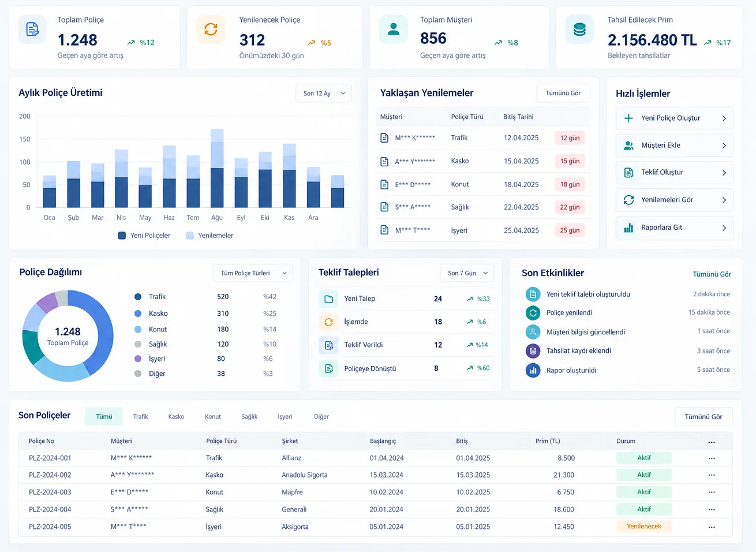
Task: Click Tümünü Gör link in Son Etkinlikler
Action: (x=712, y=274)
